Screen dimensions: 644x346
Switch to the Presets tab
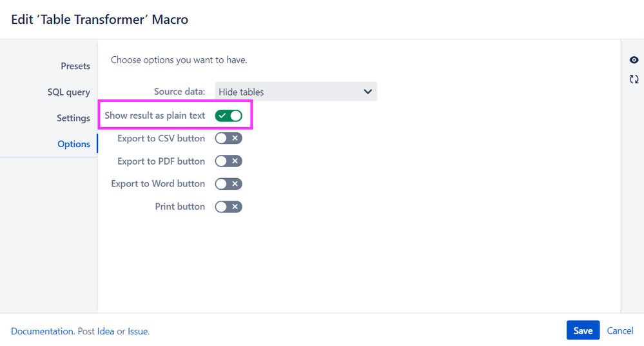(x=75, y=66)
